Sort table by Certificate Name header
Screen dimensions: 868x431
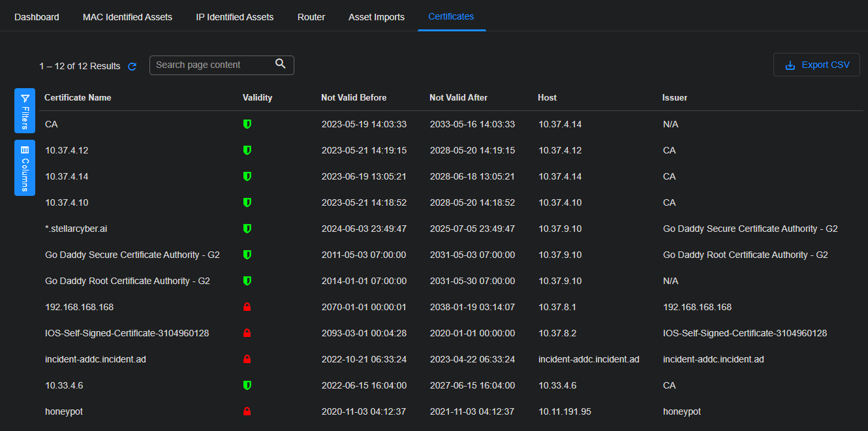coord(78,97)
